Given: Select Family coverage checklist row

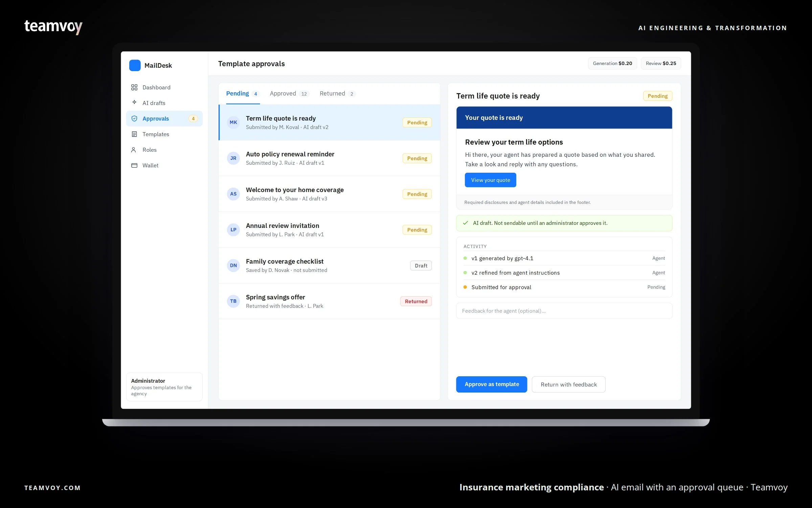Looking at the screenshot, I should point(329,266).
